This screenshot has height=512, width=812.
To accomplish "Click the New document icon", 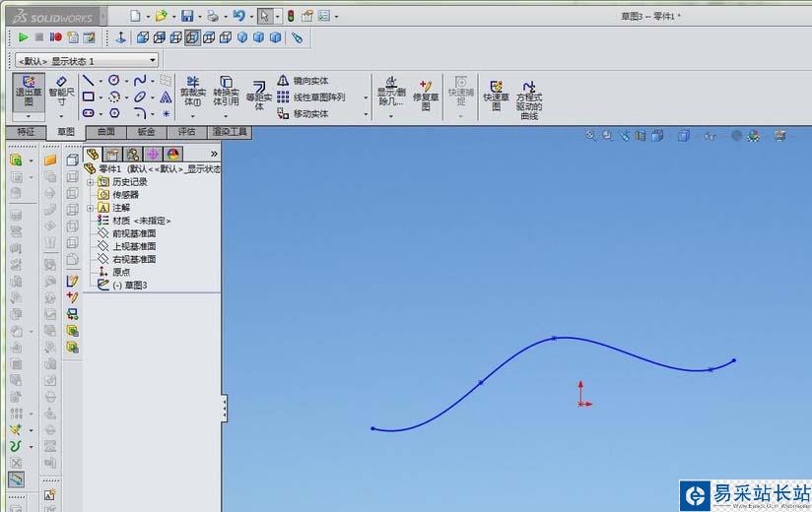I will pos(135,16).
